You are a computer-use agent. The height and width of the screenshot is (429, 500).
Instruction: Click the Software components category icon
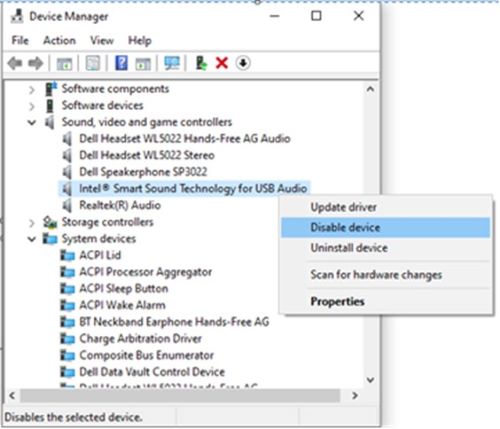tap(51, 89)
